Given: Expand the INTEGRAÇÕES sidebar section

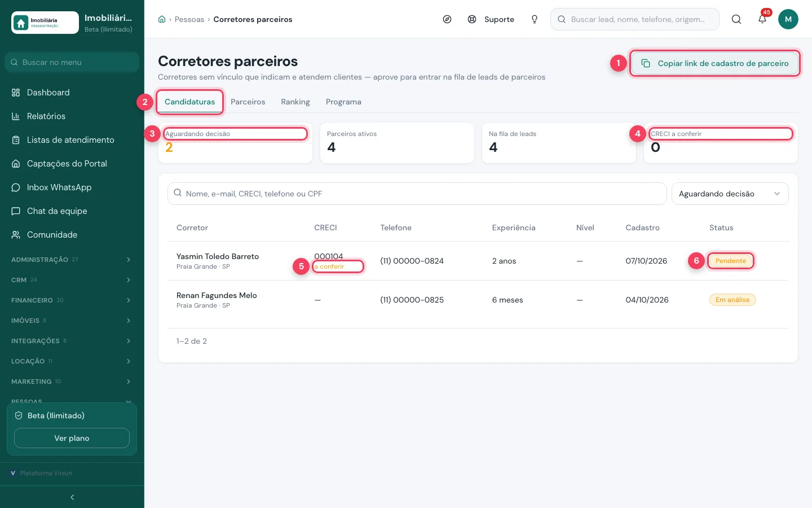Looking at the screenshot, I should point(72,341).
